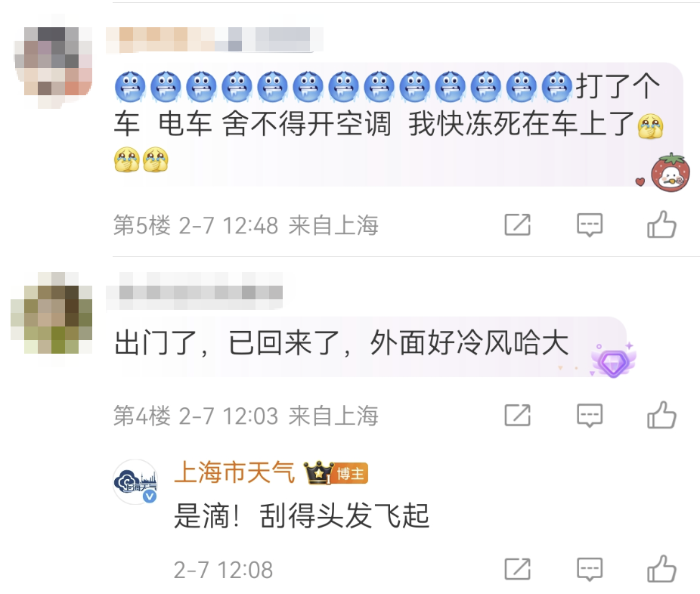
Task: Like the 第5楼 comment about the cold car
Action: 661,224
